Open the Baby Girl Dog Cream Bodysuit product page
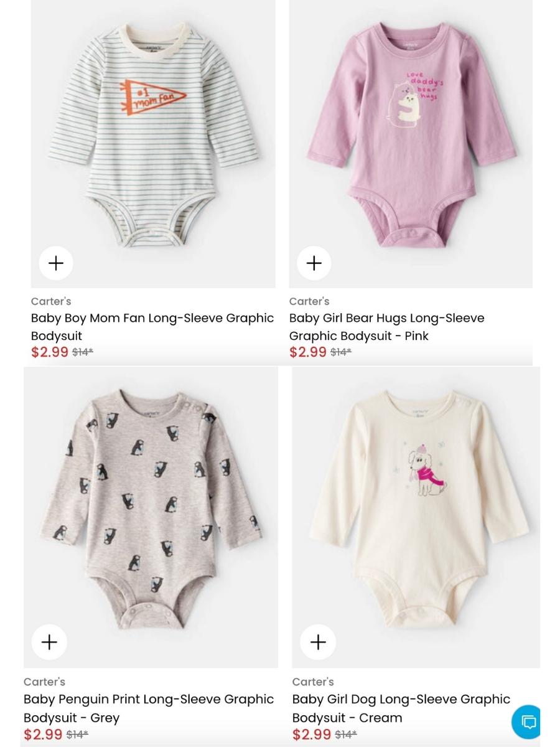 point(401,708)
